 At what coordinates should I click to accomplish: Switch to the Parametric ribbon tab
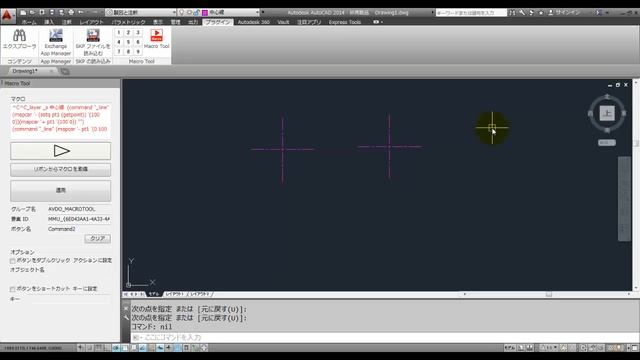(129, 22)
